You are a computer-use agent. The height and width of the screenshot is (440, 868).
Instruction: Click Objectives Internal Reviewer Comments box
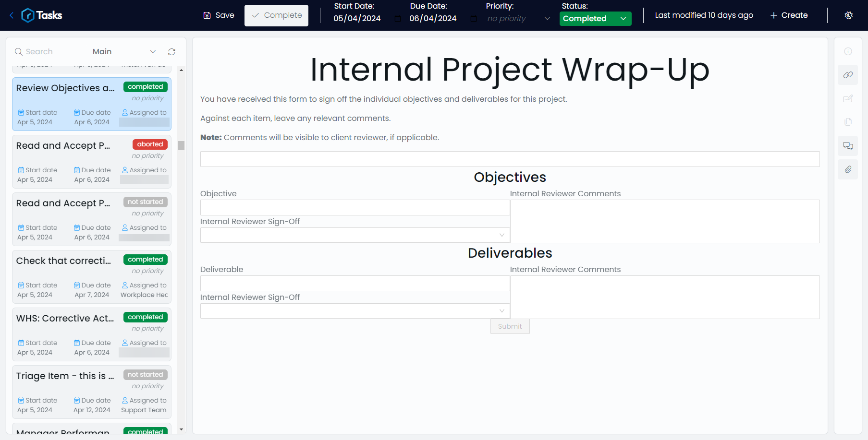[x=665, y=221]
